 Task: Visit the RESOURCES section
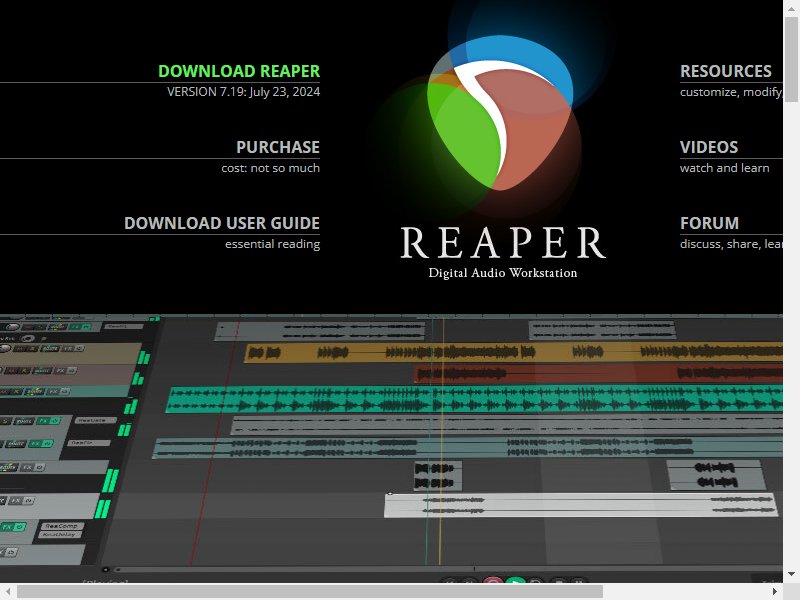tap(726, 71)
